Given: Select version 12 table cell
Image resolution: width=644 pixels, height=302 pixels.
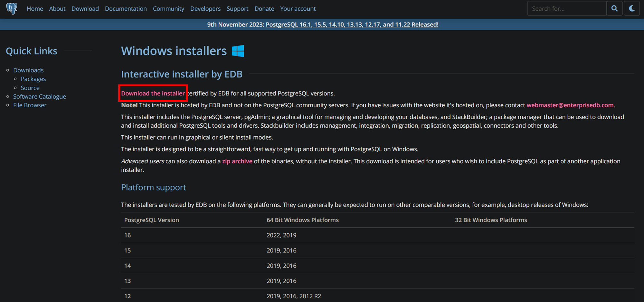Looking at the screenshot, I should click(128, 296).
